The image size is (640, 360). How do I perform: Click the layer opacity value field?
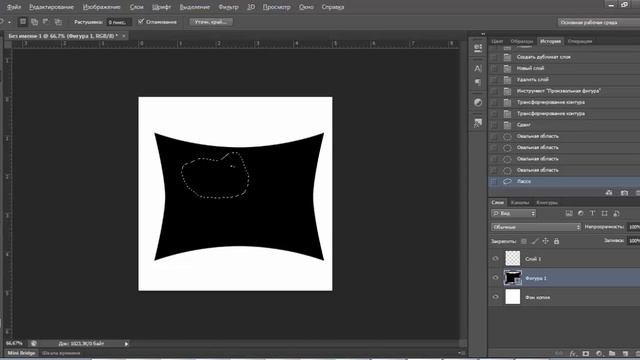pos(634,227)
